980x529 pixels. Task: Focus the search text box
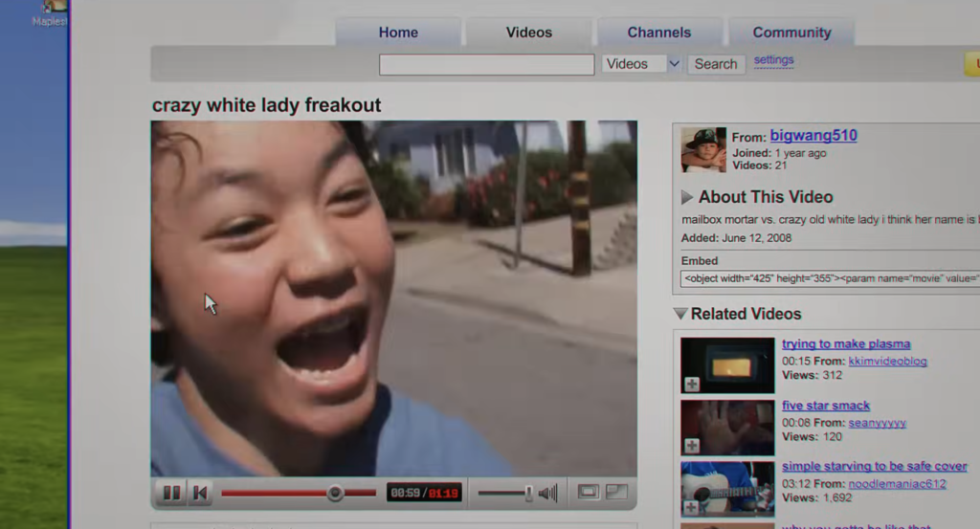[x=486, y=64]
